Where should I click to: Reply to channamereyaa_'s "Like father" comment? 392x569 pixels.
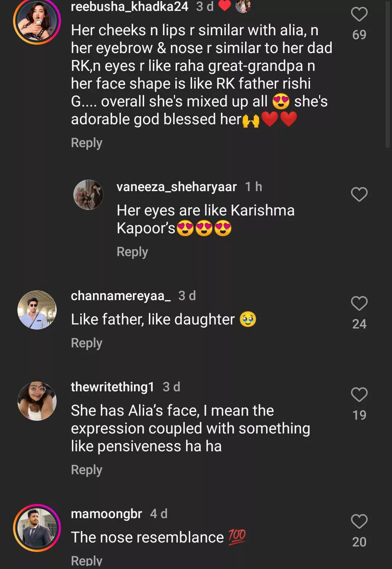tap(86, 343)
